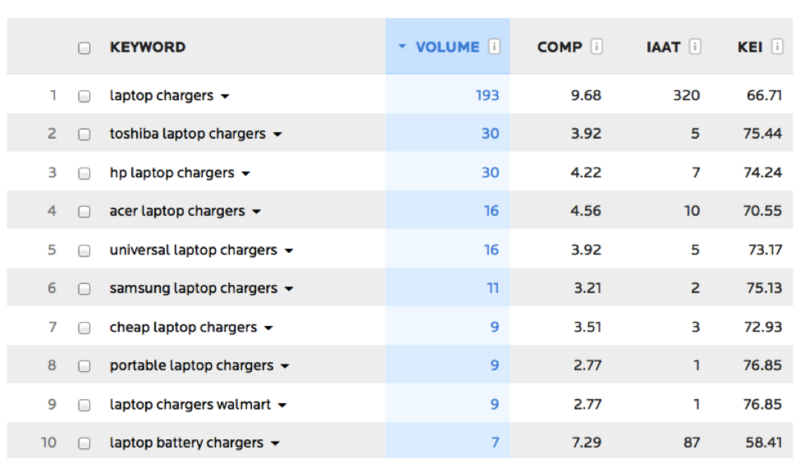Image resolution: width=800 pixels, height=459 pixels.
Task: Expand the universal laptop chargers dropdown
Action: coord(289,251)
